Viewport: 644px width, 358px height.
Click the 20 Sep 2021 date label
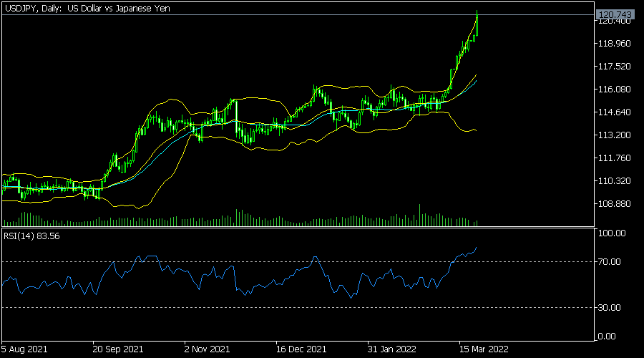click(118, 349)
